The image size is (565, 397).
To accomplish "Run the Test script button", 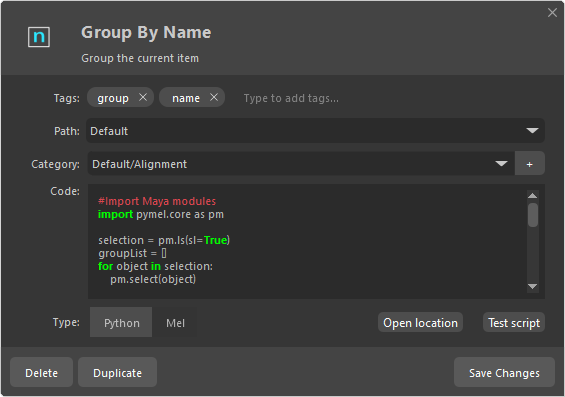I will click(x=514, y=322).
